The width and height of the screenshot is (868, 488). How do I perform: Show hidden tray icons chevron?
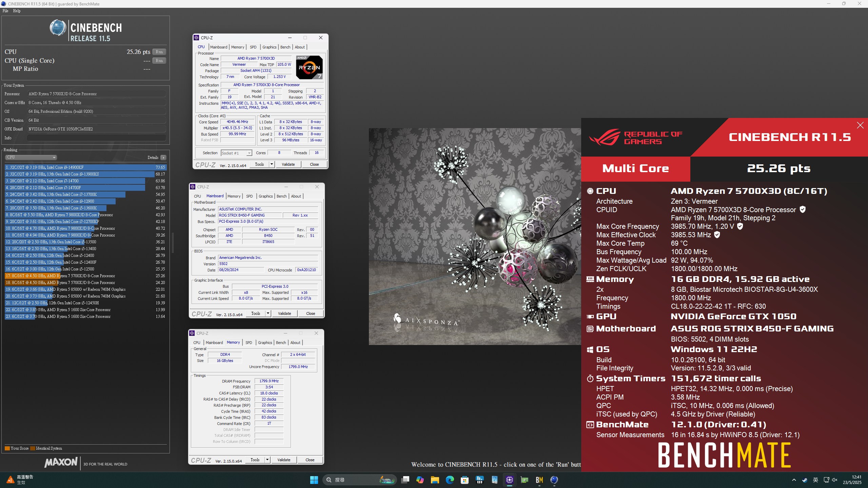(794, 480)
